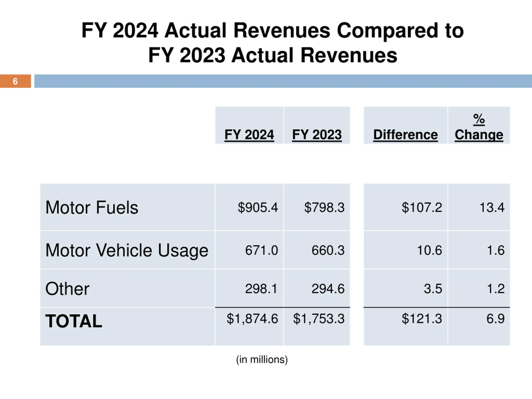
Task: Click the % Change column header
Action: (x=479, y=127)
